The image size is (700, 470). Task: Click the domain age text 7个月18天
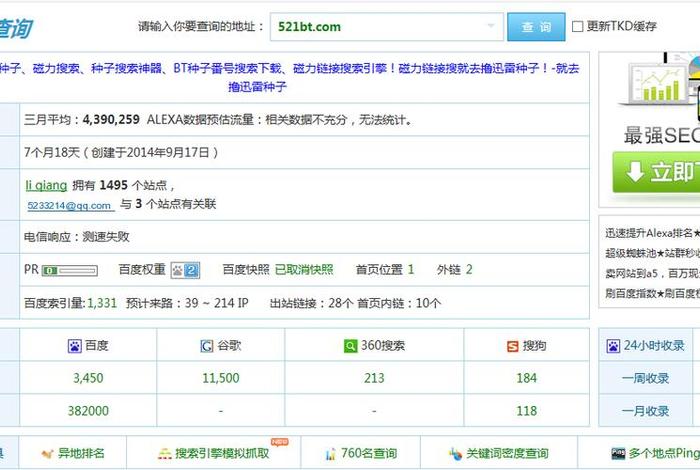(51, 153)
